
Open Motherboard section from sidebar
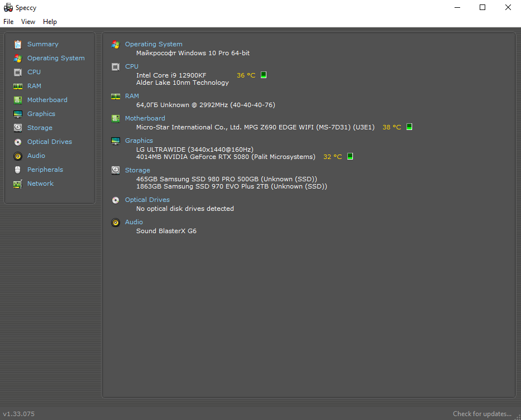click(x=47, y=100)
